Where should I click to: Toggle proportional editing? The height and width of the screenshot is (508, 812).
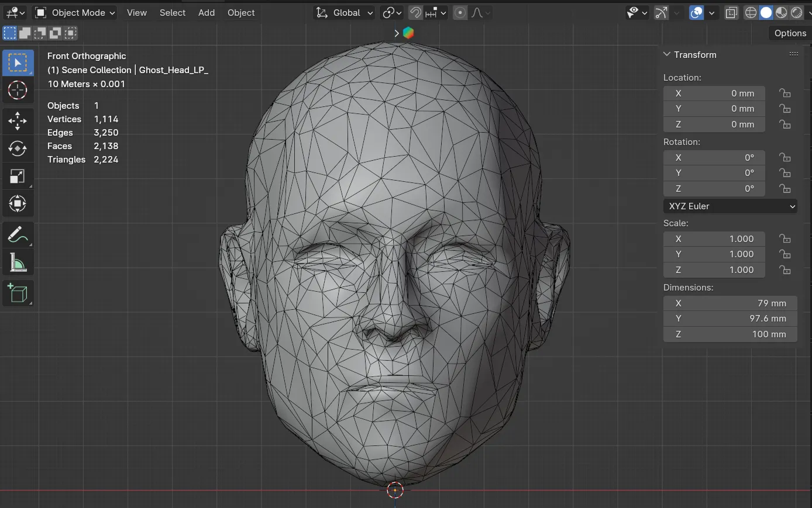point(460,12)
